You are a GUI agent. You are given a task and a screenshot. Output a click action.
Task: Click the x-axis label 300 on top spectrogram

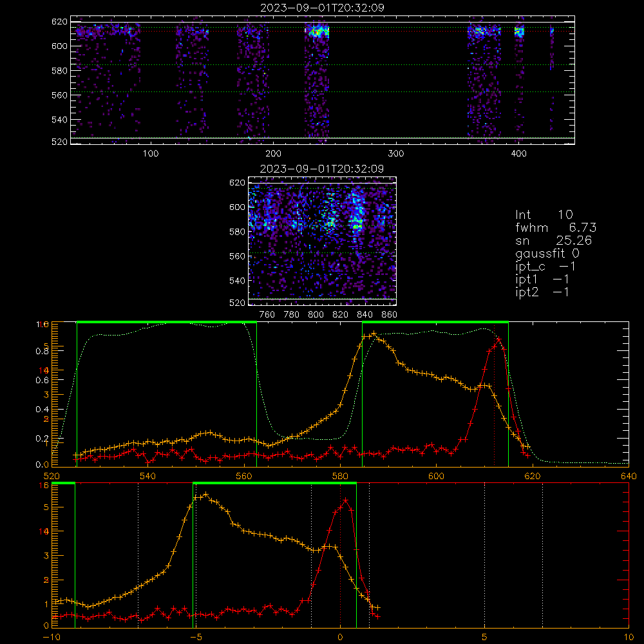tap(396, 153)
